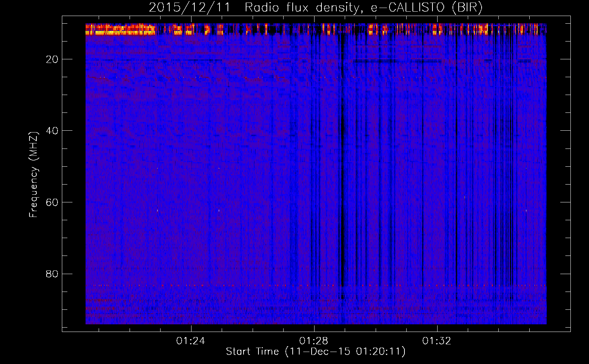Image resolution: width=589 pixels, height=364 pixels.
Task: Click the date '2015/12/11' in the title
Action: [190, 8]
